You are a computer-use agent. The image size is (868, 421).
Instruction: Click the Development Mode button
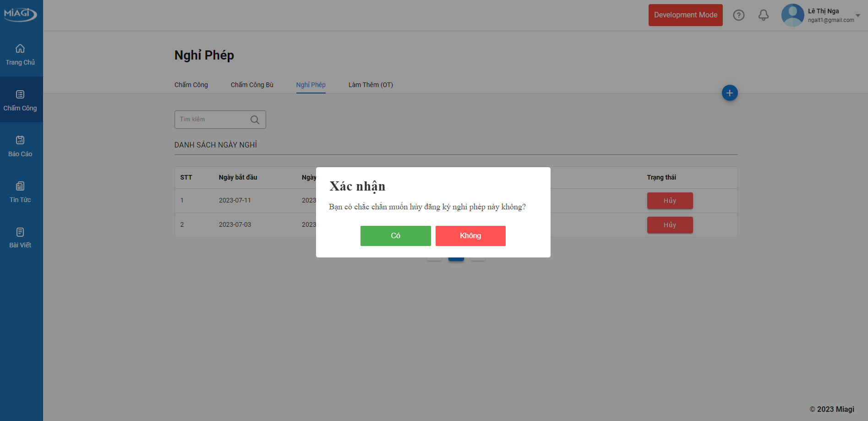click(x=685, y=15)
